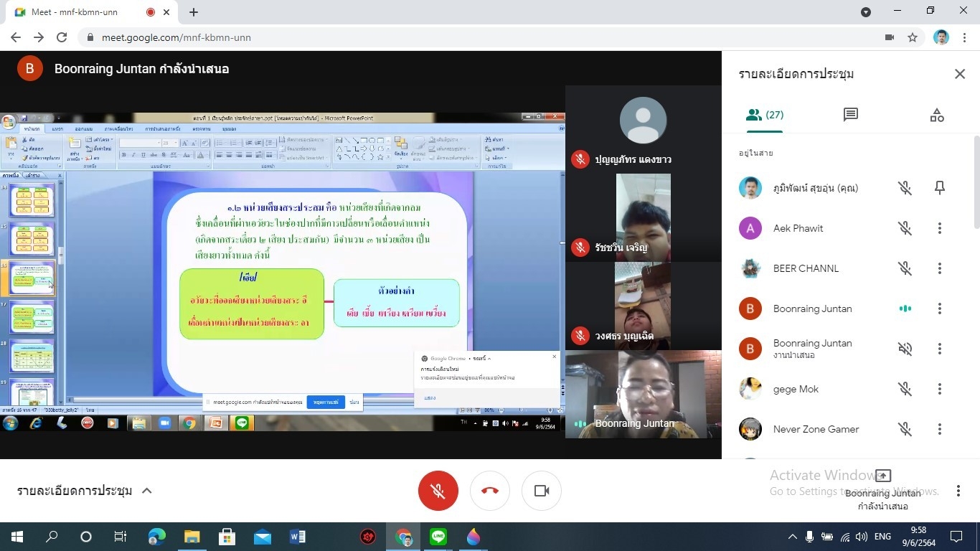Toggle audio of Boonraing Juntan's presentation

click(905, 349)
